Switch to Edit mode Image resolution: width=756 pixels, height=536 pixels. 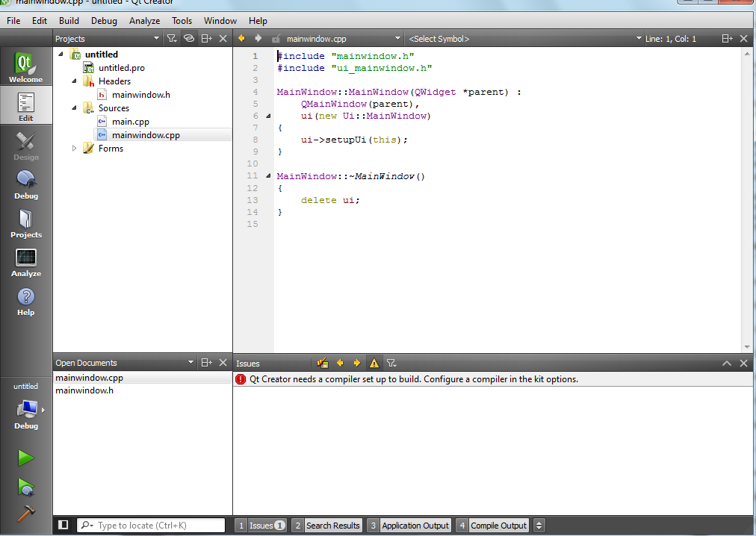[26, 107]
